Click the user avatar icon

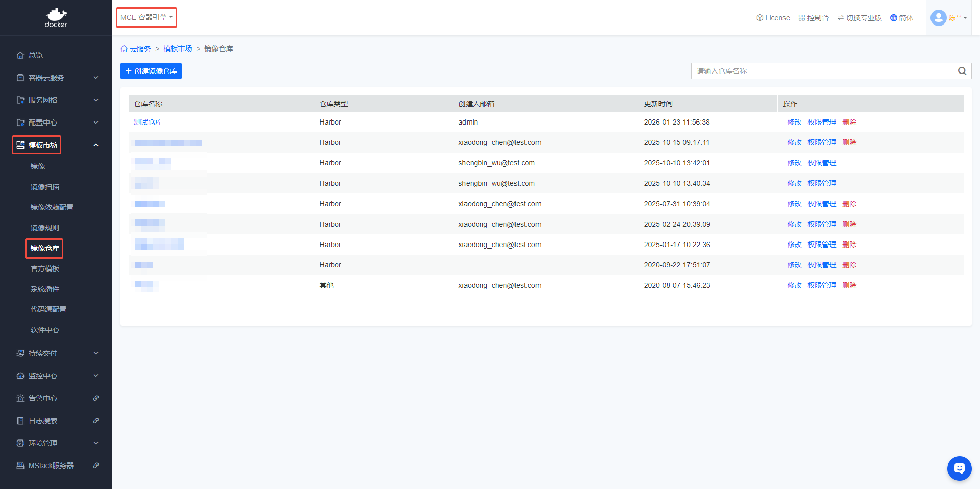[x=938, y=18]
